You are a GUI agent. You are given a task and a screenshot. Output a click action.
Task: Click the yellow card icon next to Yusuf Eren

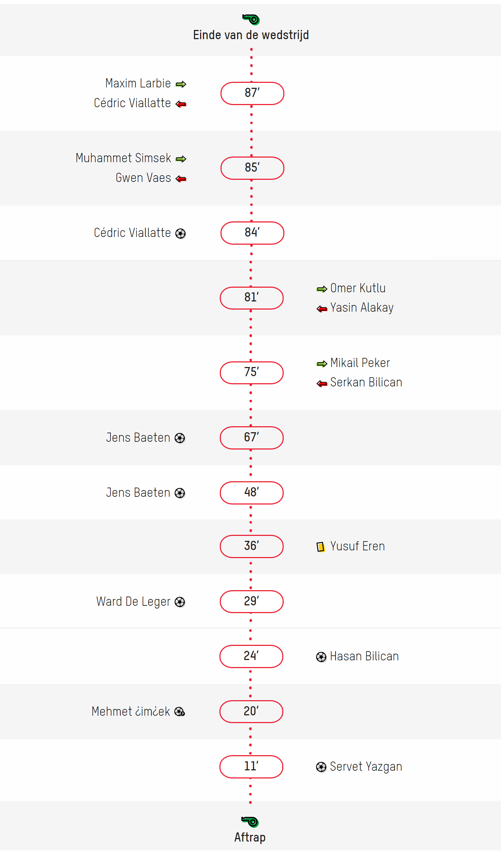pyautogui.click(x=321, y=547)
